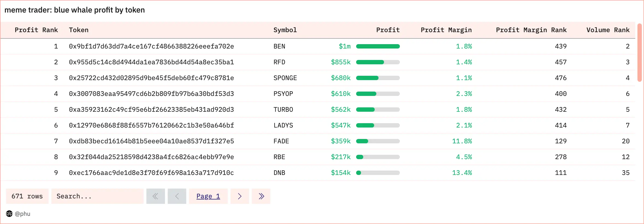
Task: Select the BEN token address cell
Action: (151, 46)
